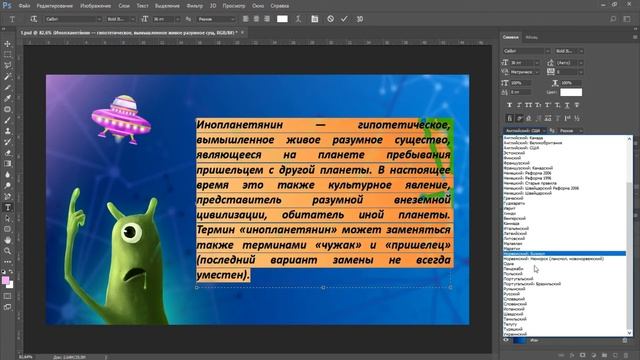Viewport: 640px width, 360px height.
Task: Hide the bottom layer via eye icon
Action: tap(506, 340)
